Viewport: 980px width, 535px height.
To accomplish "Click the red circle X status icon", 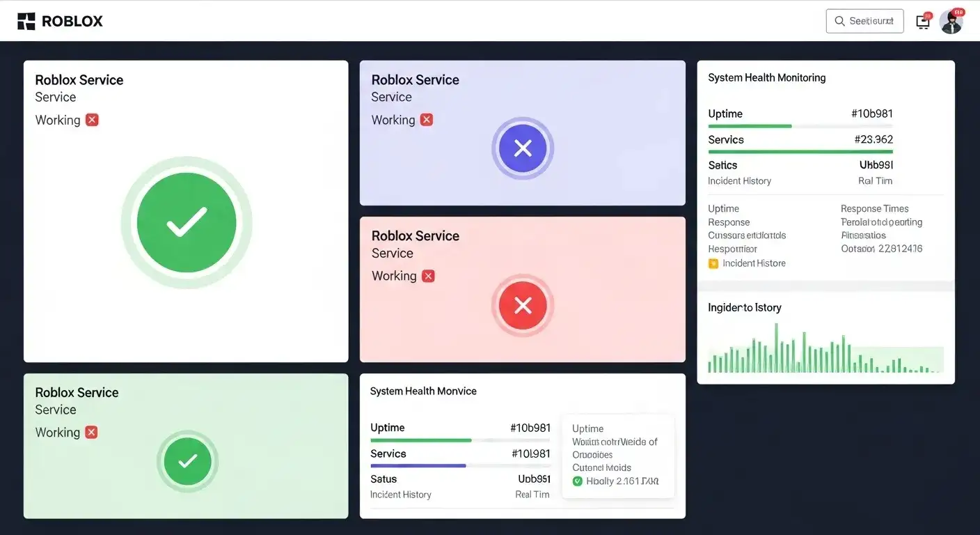I will 523,305.
